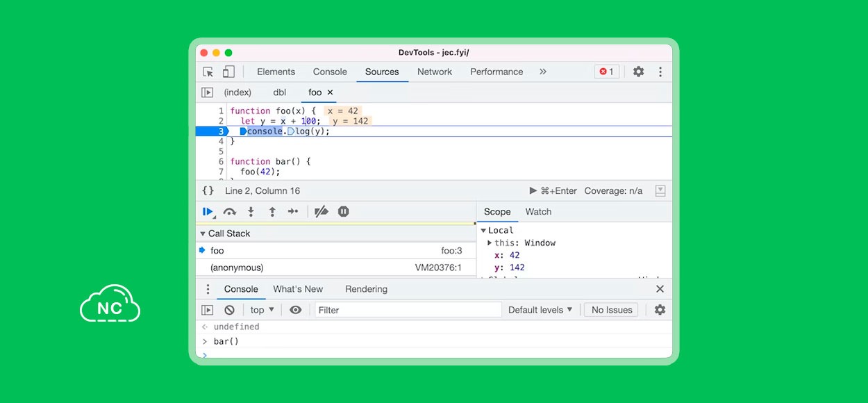Toggle pause on exceptions icon
Viewport: 868px width, 403px height.
pos(343,212)
